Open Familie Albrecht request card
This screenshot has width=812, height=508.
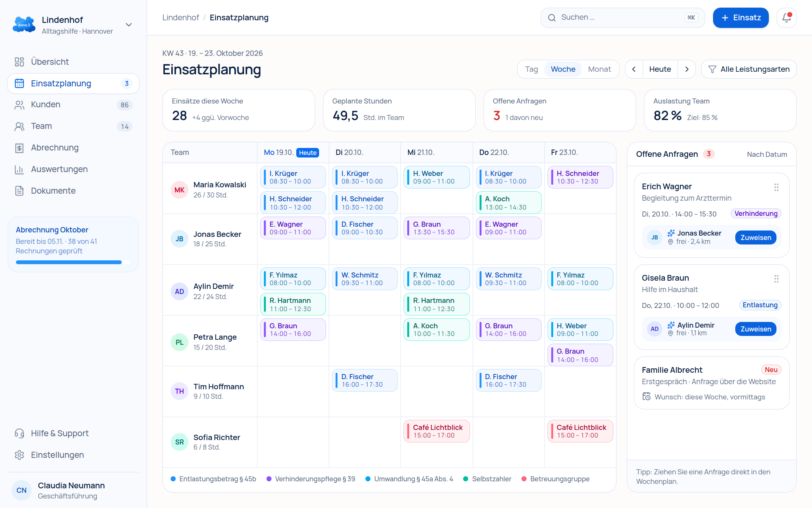click(x=711, y=383)
